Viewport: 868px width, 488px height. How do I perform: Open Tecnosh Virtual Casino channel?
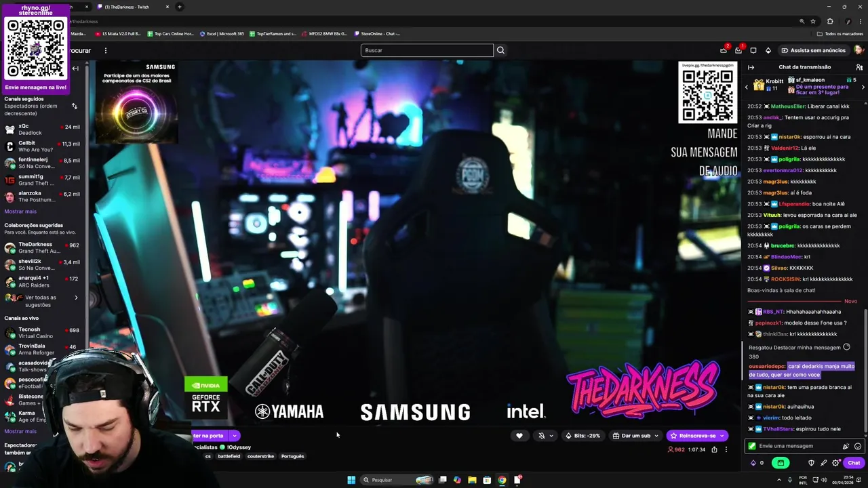pyautogui.click(x=42, y=333)
